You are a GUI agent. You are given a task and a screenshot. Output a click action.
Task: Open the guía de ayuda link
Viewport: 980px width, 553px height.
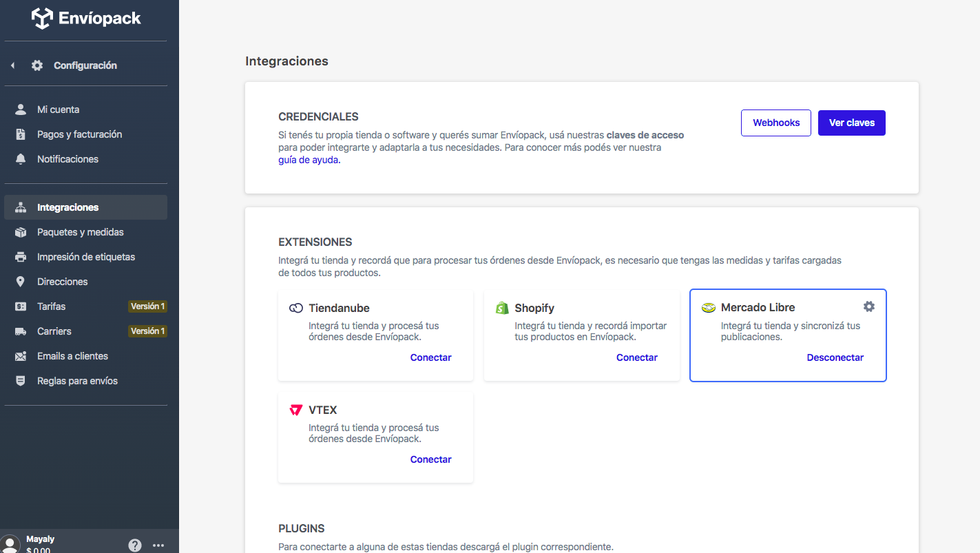point(309,160)
